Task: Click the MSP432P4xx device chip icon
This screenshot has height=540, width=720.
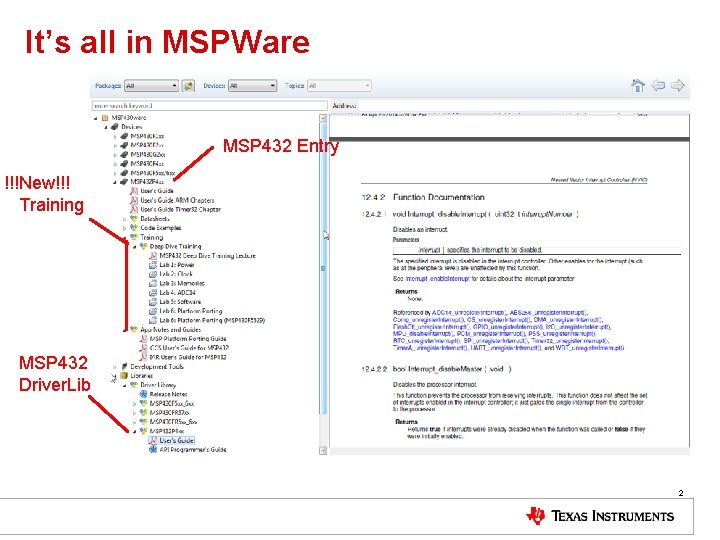Action: point(124,182)
